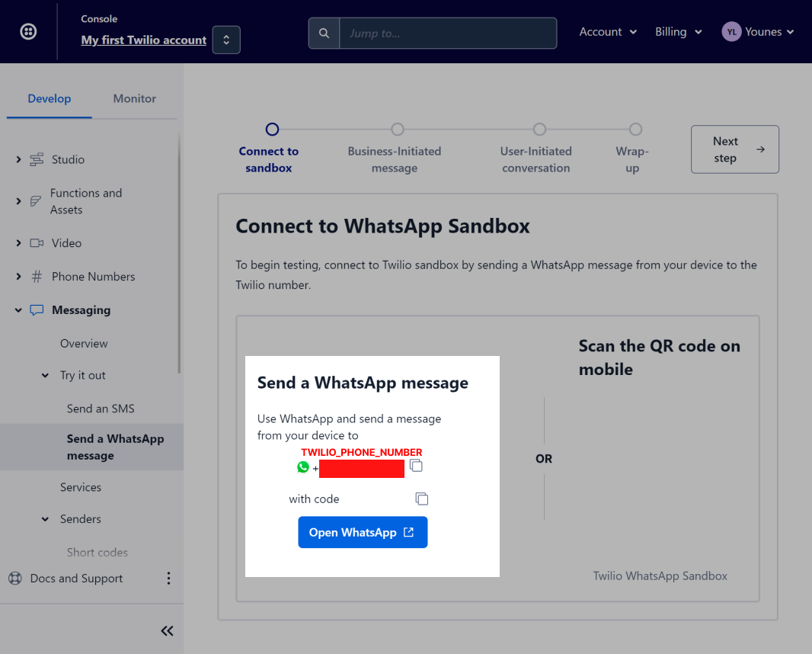Image resolution: width=812 pixels, height=654 pixels.
Task: Click the Console label
Action: click(x=99, y=18)
